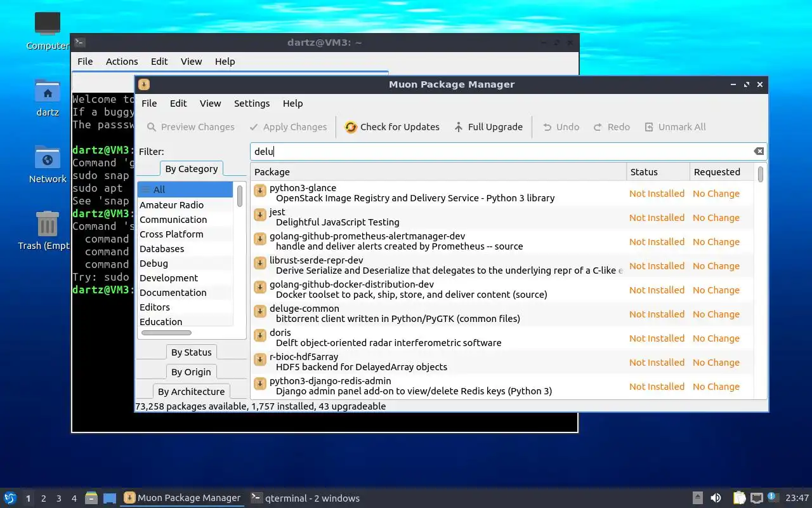Screen dimensions: 812x508
Task: Click the Muon window title bar icon
Action: [144, 84]
